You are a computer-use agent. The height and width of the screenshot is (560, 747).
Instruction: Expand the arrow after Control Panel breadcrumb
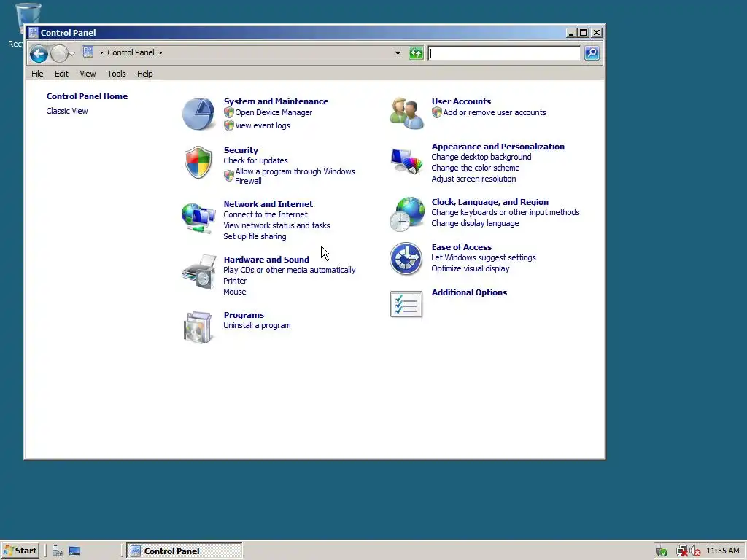click(x=160, y=52)
